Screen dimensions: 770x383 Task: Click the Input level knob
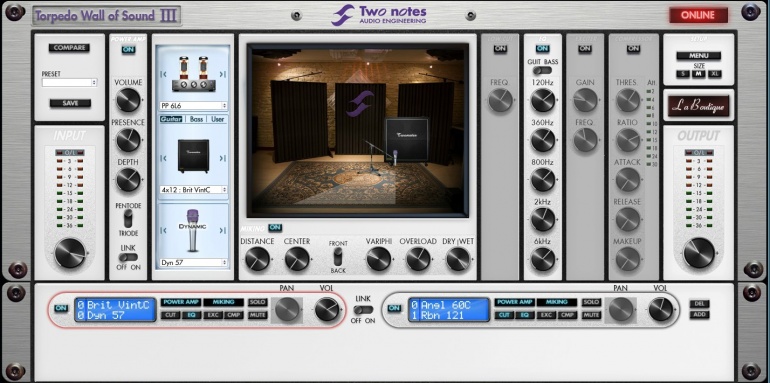[69, 253]
